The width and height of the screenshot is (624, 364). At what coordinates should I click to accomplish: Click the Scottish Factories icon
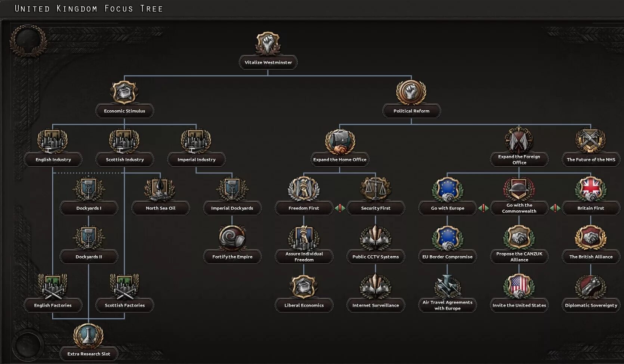(124, 286)
